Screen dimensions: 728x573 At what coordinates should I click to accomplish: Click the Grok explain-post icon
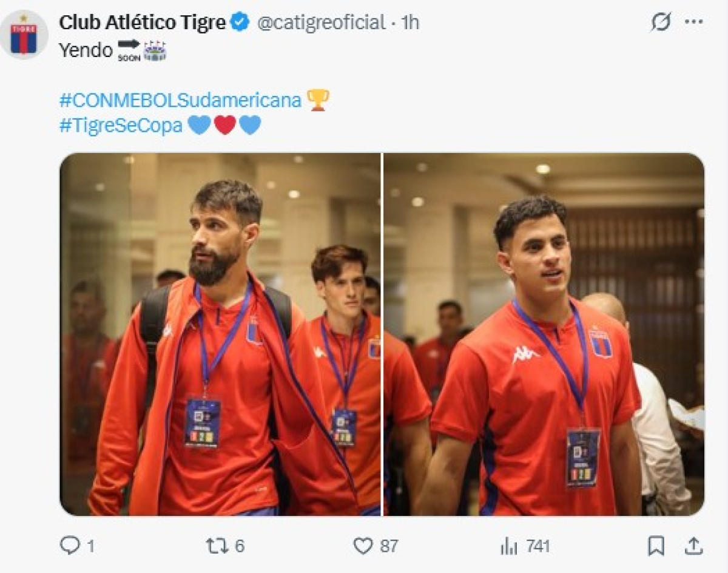click(x=661, y=22)
